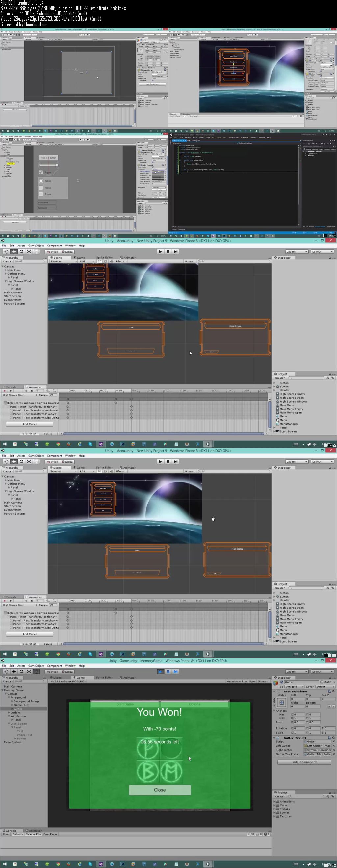Screen dimensions: 337x868
Task: Click Visual Studio icon in bottom taskbar
Action: click(x=101, y=864)
